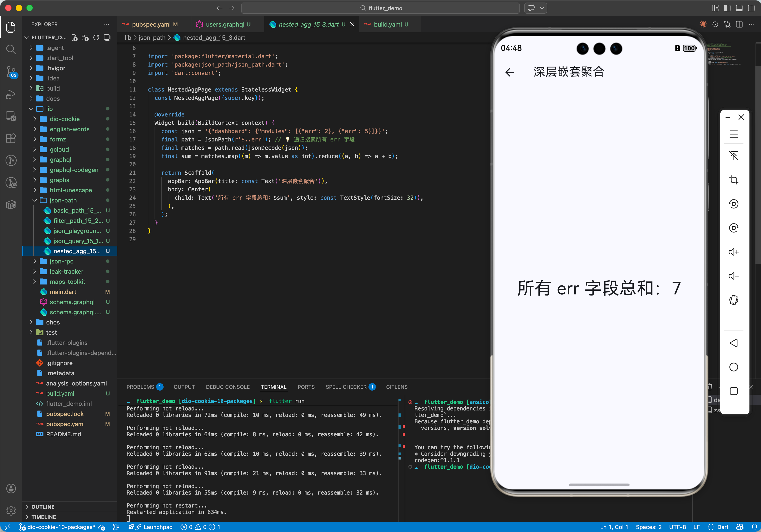The image size is (761, 532).
Task: Toggle the secondary side bar layout button
Action: [x=751, y=8]
